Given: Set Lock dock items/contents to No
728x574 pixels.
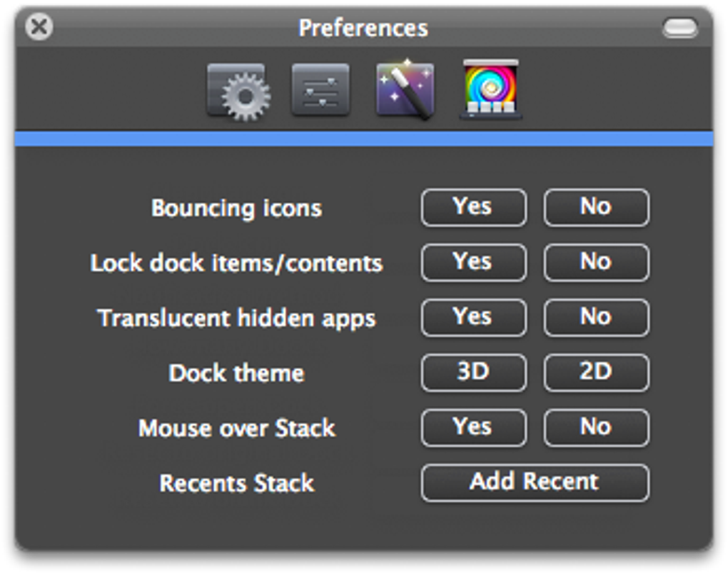Looking at the screenshot, I should [596, 263].
